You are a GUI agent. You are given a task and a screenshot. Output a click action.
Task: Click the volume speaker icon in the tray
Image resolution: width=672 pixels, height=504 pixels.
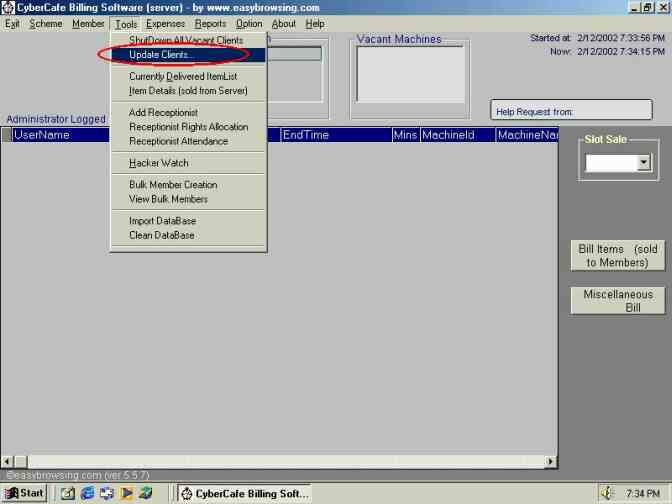click(606, 493)
